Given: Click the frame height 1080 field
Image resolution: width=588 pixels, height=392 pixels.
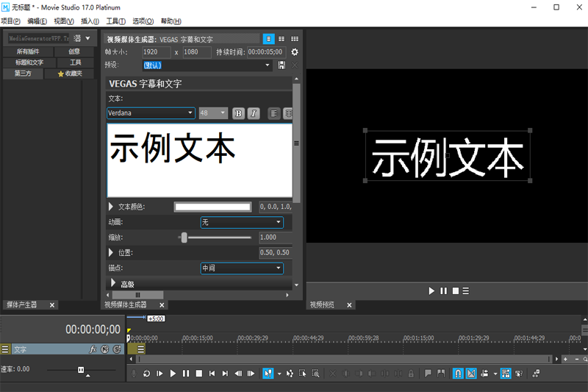Looking at the screenshot, I should [x=197, y=52].
